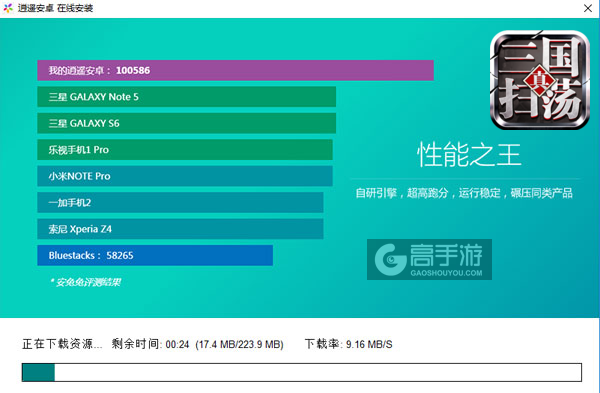600x393 pixels.
Task: Click the 自研引擎 超高跑分 description line
Action: (464, 193)
